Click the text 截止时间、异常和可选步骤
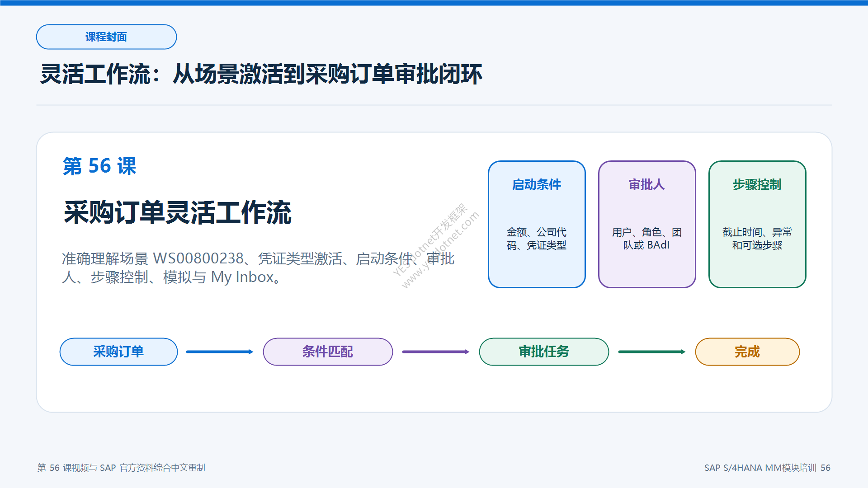The height and width of the screenshot is (488, 868). click(x=757, y=239)
